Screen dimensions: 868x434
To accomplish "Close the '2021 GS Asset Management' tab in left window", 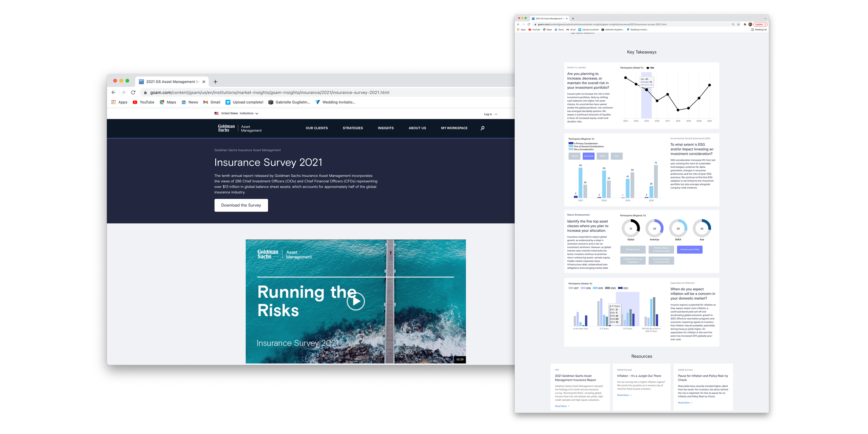I will click(x=204, y=82).
